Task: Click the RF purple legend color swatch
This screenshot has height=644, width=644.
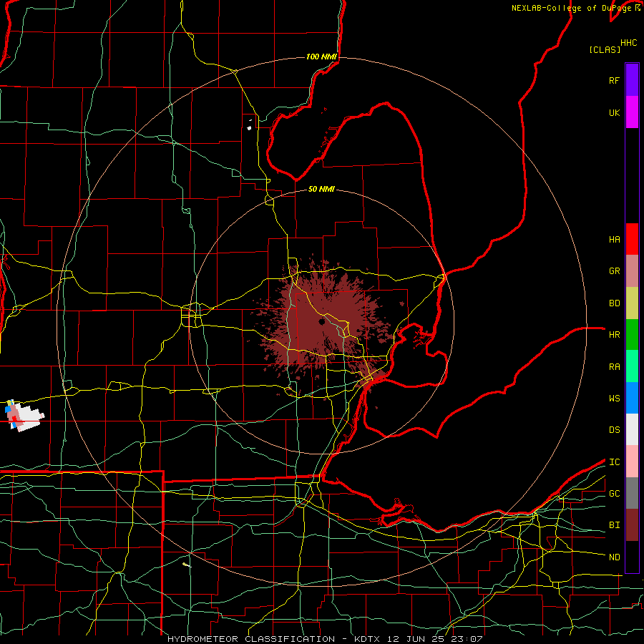Action: point(632,80)
